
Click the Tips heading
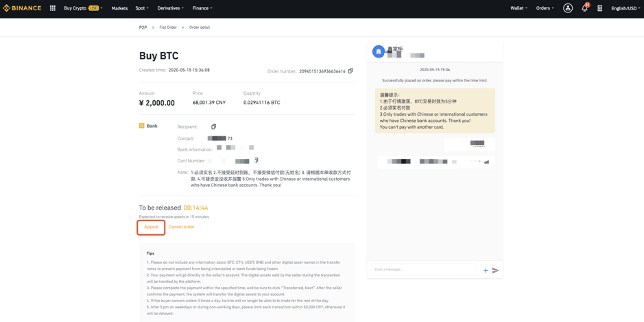[151, 253]
